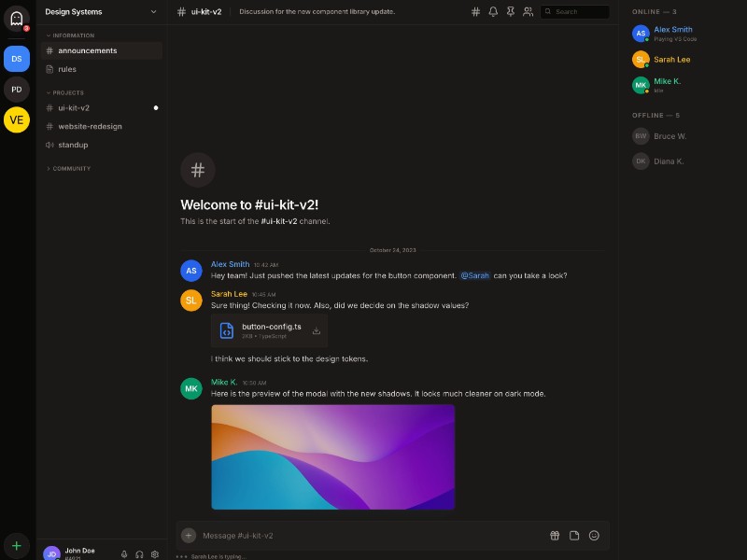Open the sticker picker
The height and width of the screenshot is (560, 747).
tap(574, 536)
